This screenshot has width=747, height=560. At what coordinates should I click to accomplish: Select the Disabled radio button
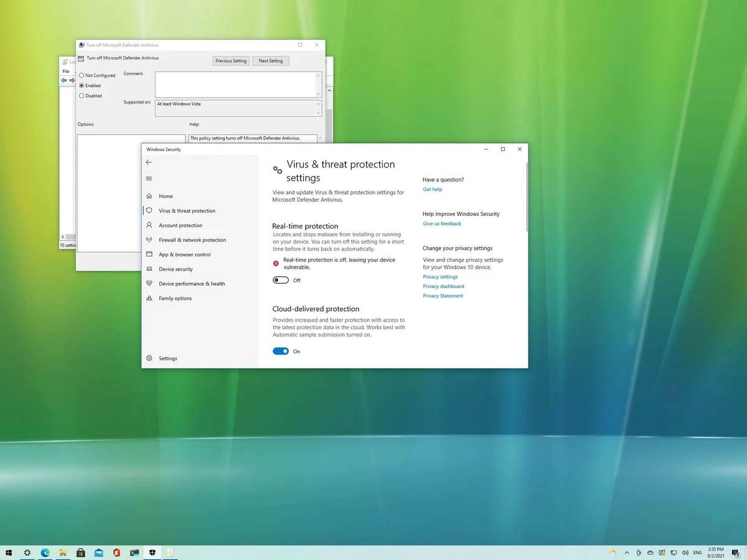[x=82, y=96]
